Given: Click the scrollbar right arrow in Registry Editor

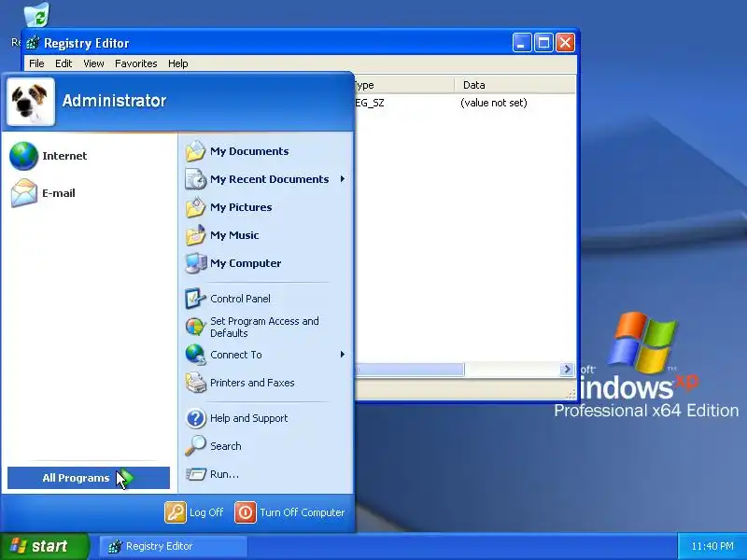Looking at the screenshot, I should 567,369.
